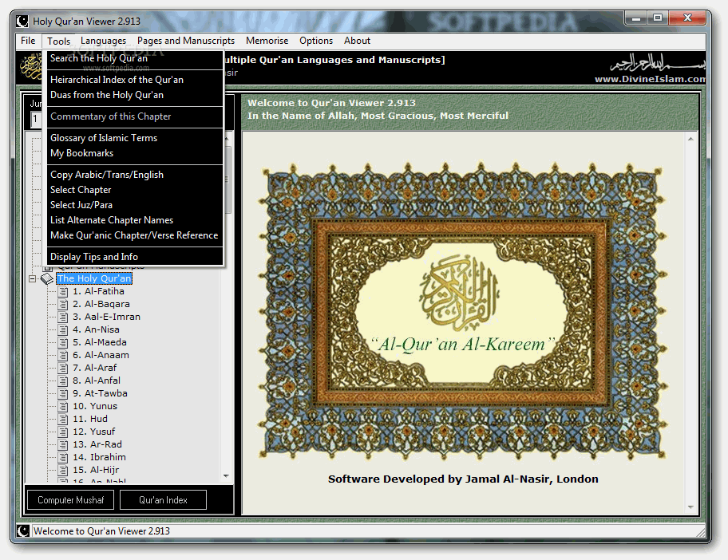
Task: Click the page icon next to 5. Al-Maeda
Action: 63,343
